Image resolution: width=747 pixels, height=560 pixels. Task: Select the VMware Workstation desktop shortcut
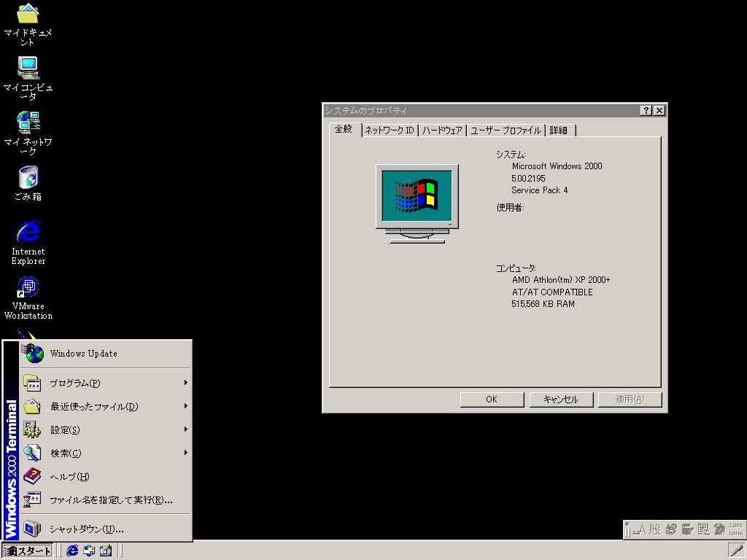coord(28,297)
